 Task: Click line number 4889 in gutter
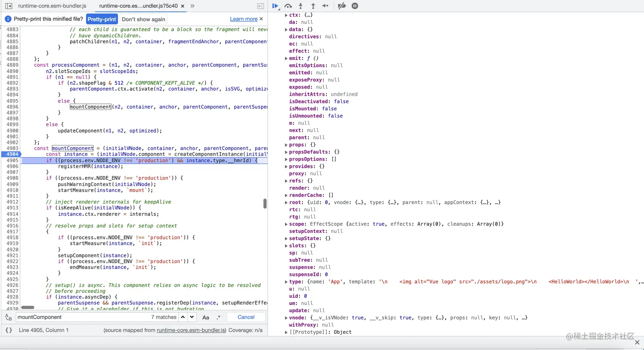tap(12, 65)
